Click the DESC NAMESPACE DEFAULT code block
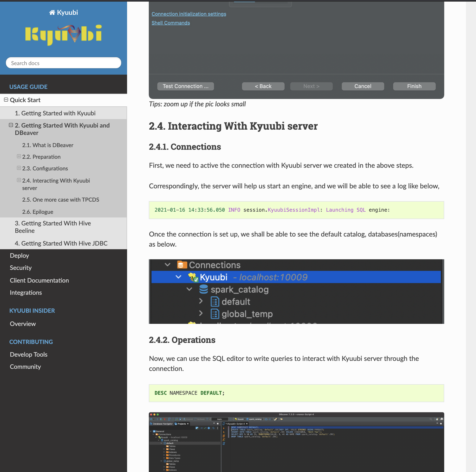The image size is (476, 472). tap(296, 393)
